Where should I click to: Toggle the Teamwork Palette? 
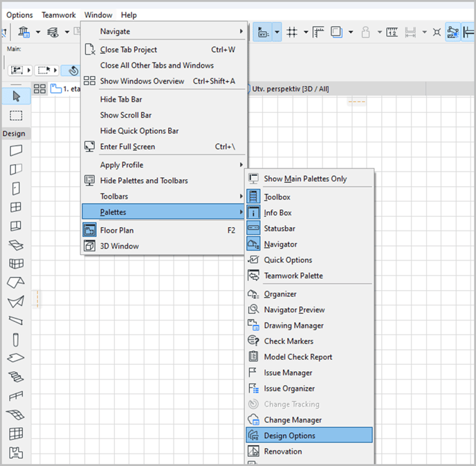pyautogui.click(x=309, y=276)
